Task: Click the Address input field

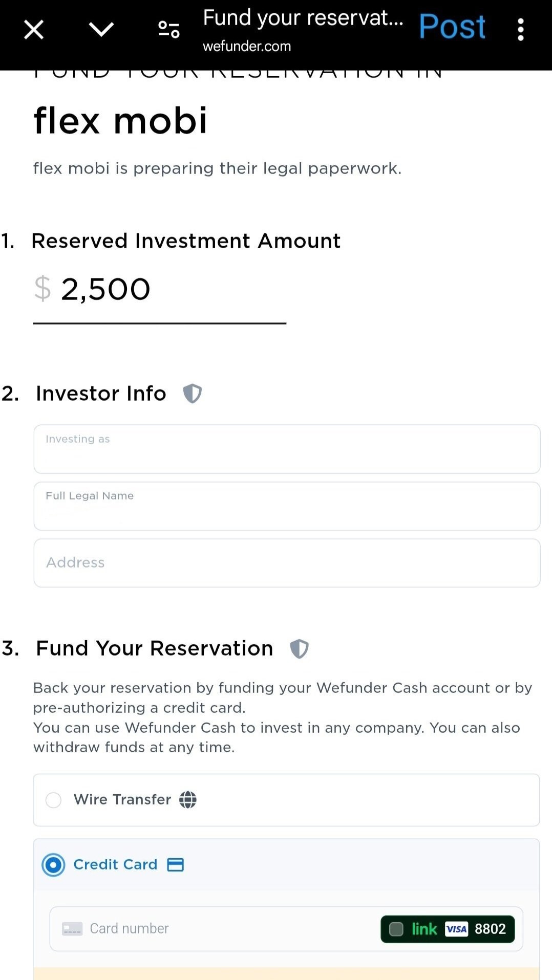Action: tap(287, 563)
